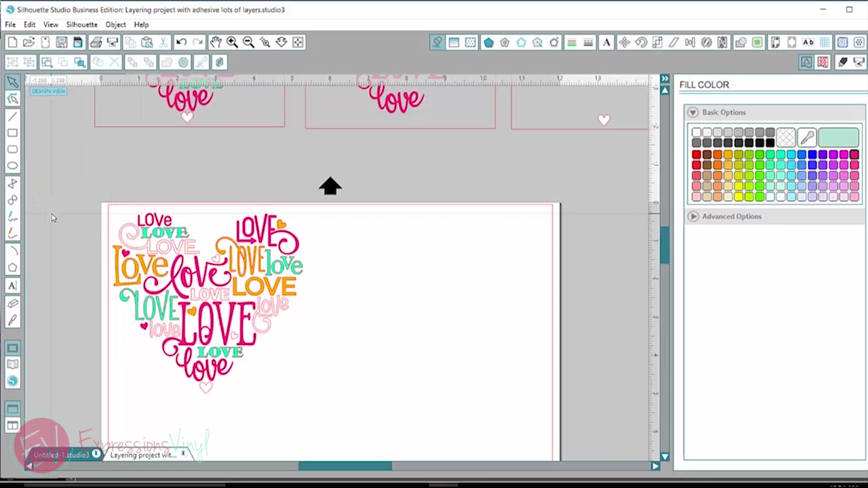Open the View menu
The image size is (868, 488).
click(x=51, y=24)
